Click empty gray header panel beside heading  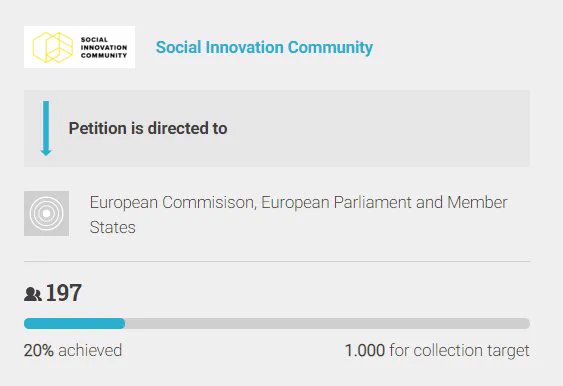(x=377, y=128)
